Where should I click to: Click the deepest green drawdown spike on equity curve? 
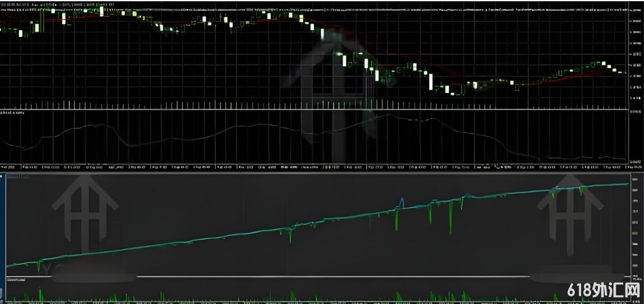click(451, 217)
